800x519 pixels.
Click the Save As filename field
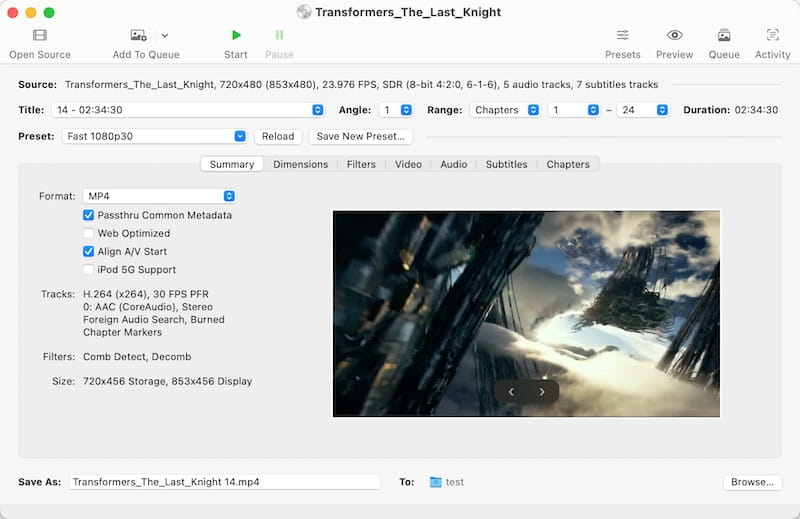tap(224, 482)
